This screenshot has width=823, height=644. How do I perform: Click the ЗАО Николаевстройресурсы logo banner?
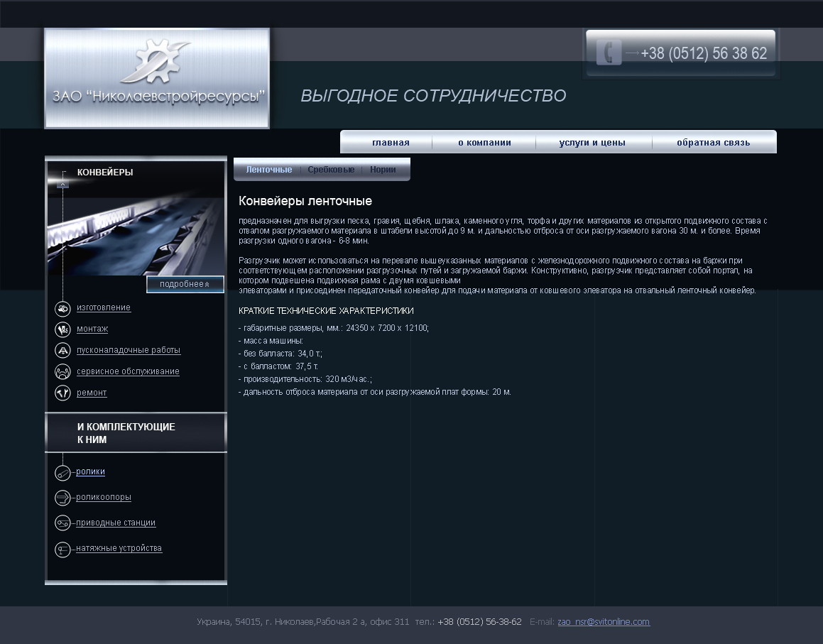tap(157, 78)
